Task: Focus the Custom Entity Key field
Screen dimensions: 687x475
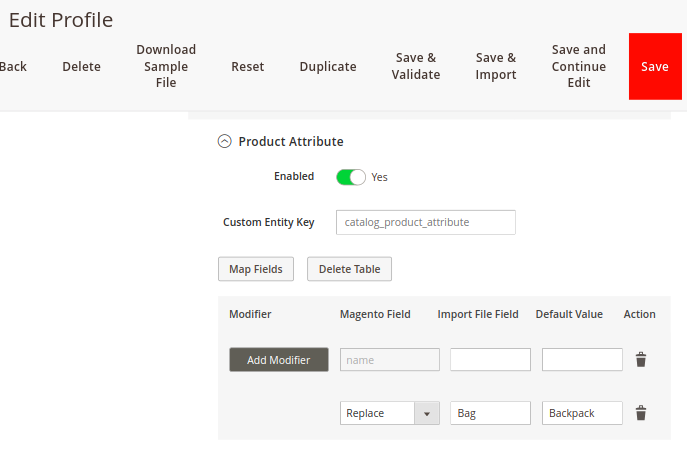Action: click(x=425, y=222)
